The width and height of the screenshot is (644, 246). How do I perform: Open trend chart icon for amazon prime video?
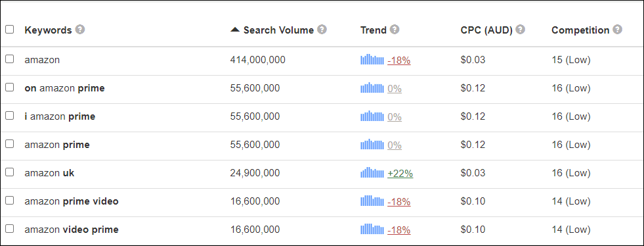pos(372,201)
